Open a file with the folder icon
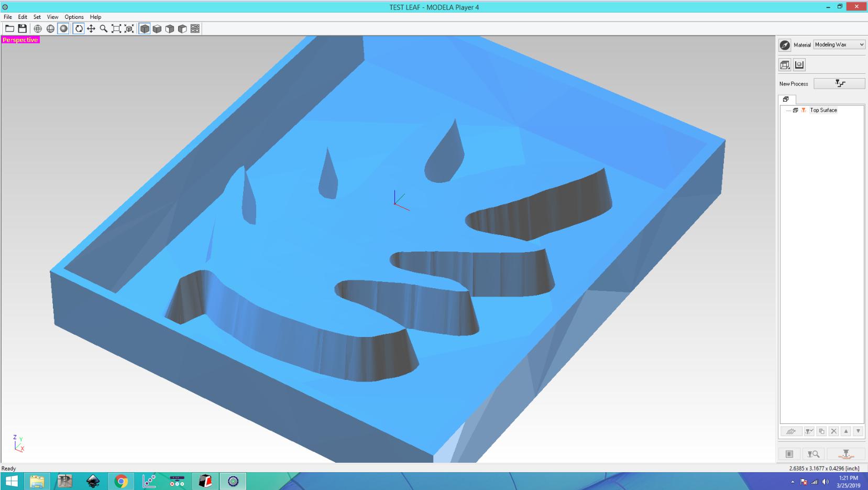Screen dimensions: 868x490 coord(9,29)
